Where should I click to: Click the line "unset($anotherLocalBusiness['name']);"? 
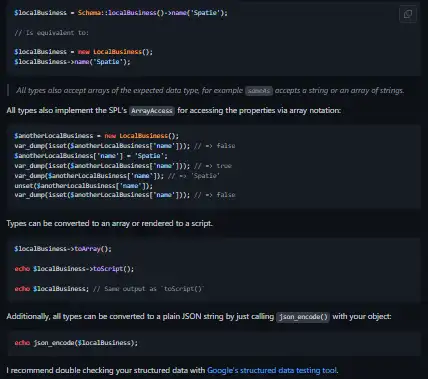83,186
